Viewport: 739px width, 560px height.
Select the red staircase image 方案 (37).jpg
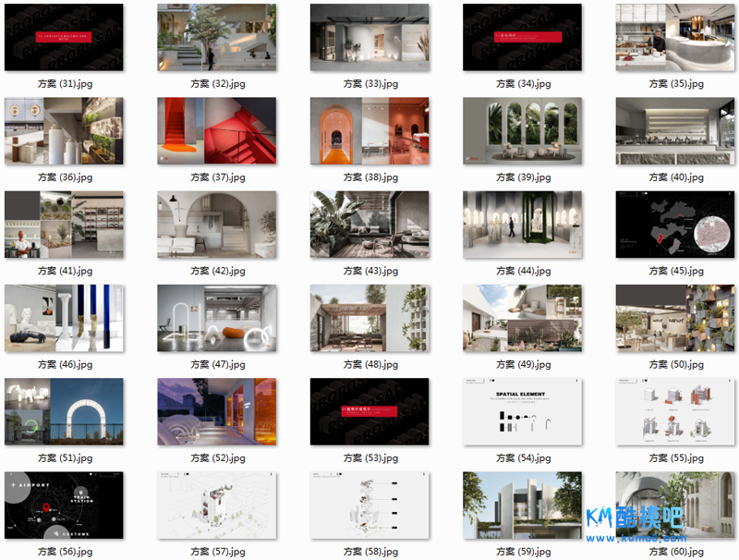tap(217, 131)
